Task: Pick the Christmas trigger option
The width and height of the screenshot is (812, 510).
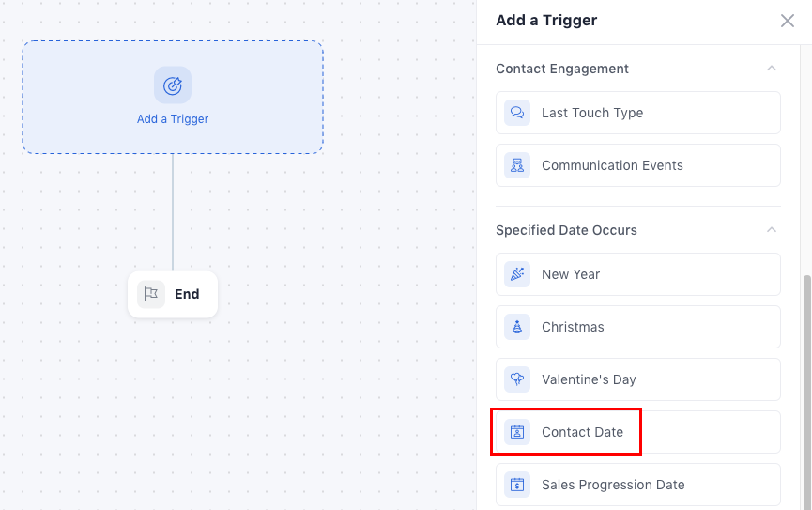Action: [x=573, y=327]
